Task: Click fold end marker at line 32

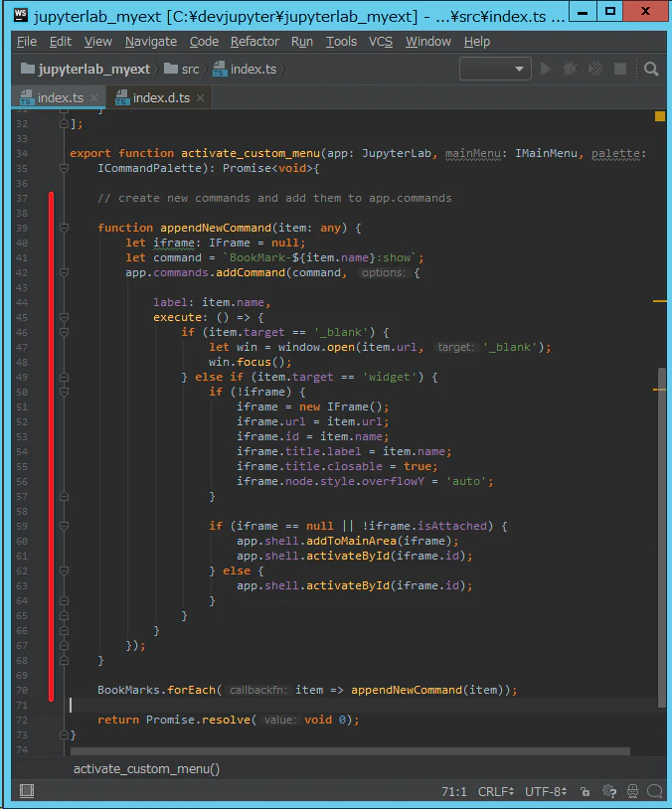Action: [64, 124]
